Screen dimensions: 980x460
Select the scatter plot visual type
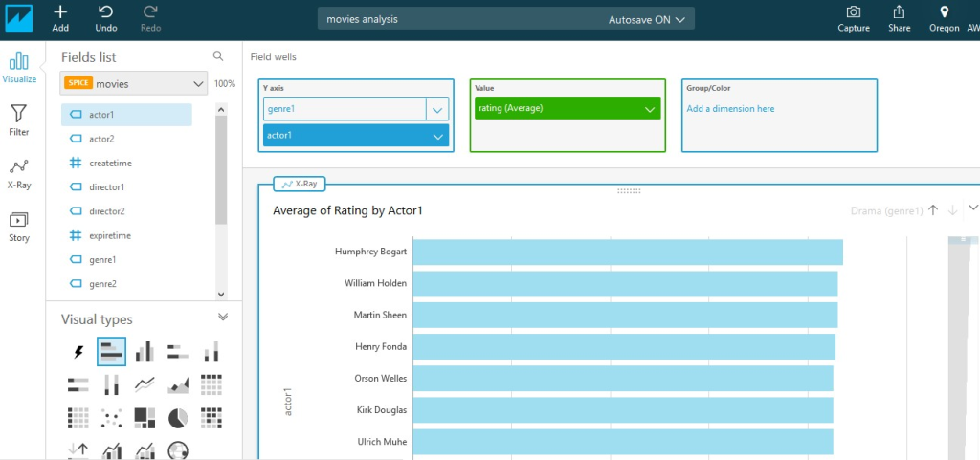[x=111, y=418]
